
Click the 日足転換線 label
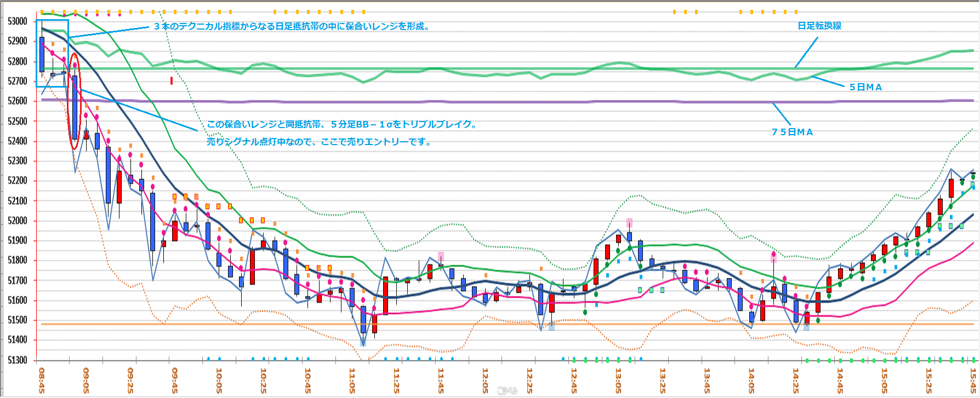(819, 26)
